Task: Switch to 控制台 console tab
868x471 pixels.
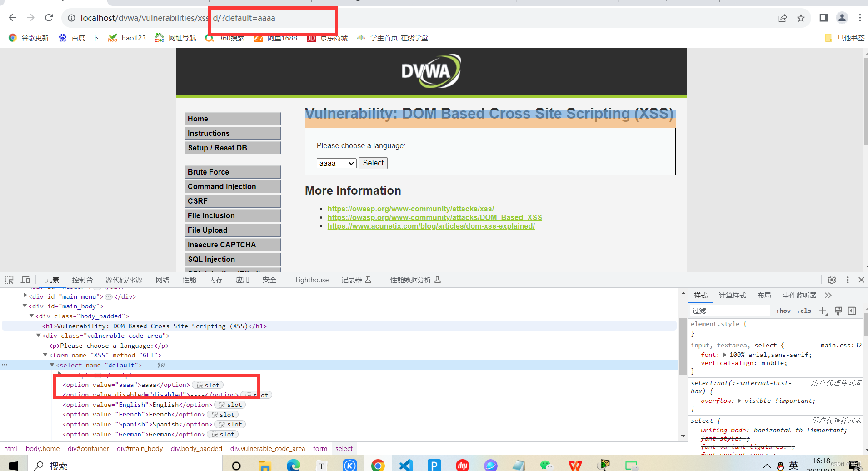Action: tap(82, 280)
